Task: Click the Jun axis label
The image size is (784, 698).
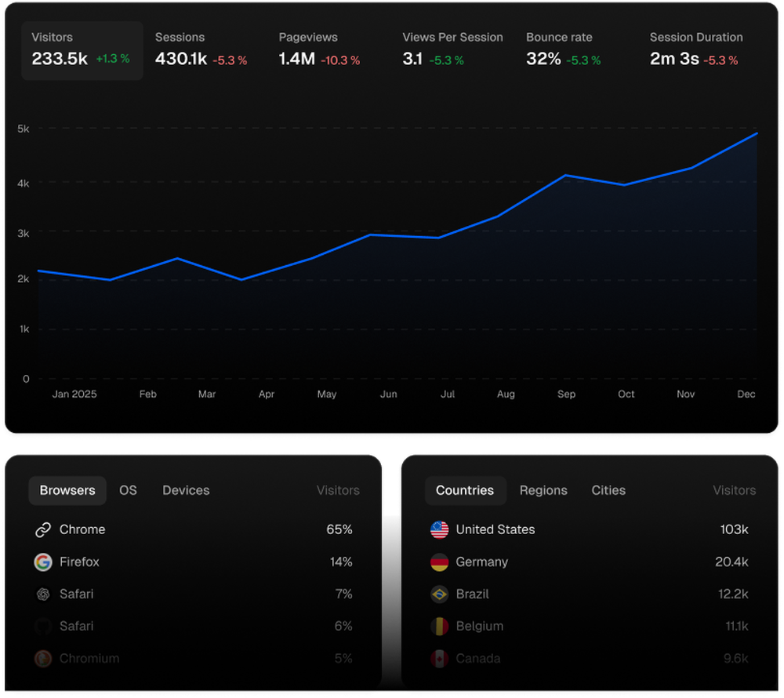Action: [x=389, y=394]
